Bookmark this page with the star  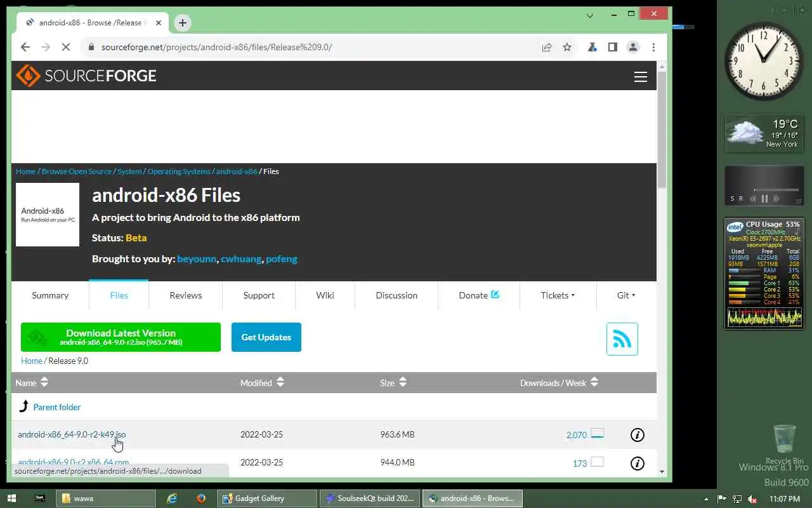coord(567,47)
